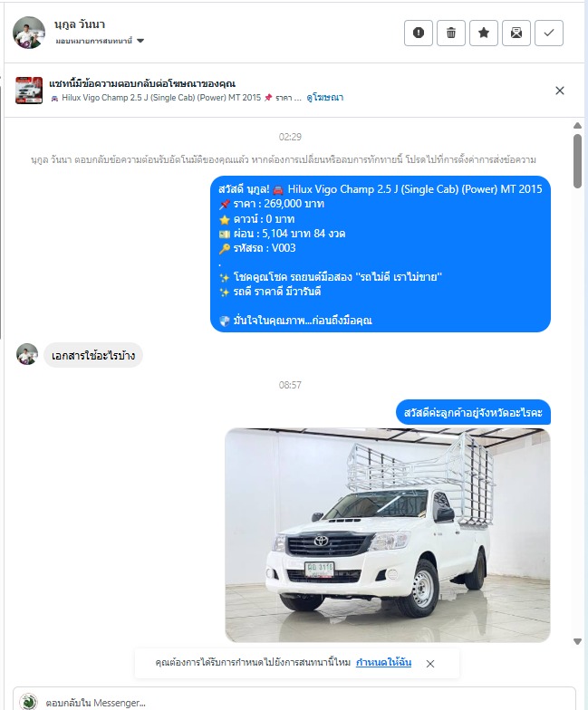The height and width of the screenshot is (710, 588).
Task: Close the assignment prompt notification
Action: (430, 663)
